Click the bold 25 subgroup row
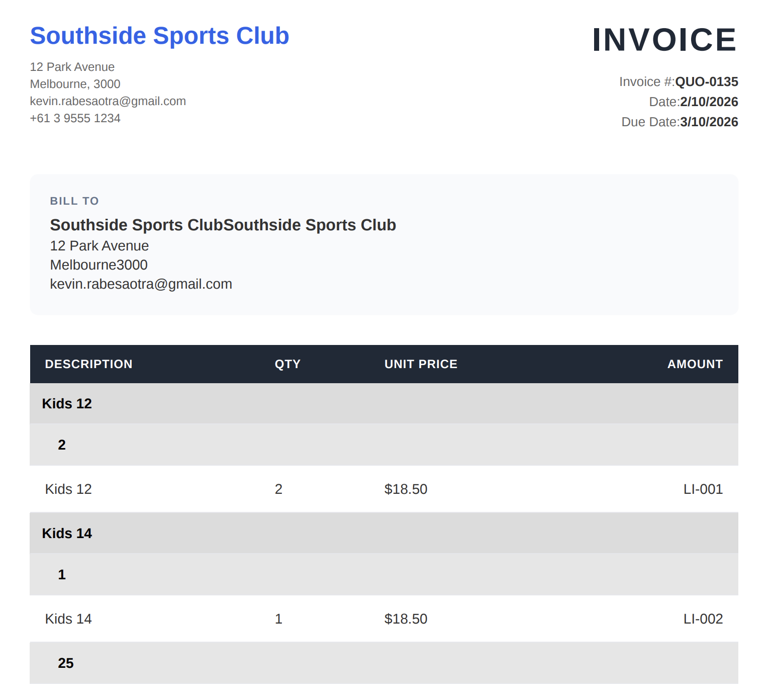Screen dimensions: 768x700 pos(66,663)
